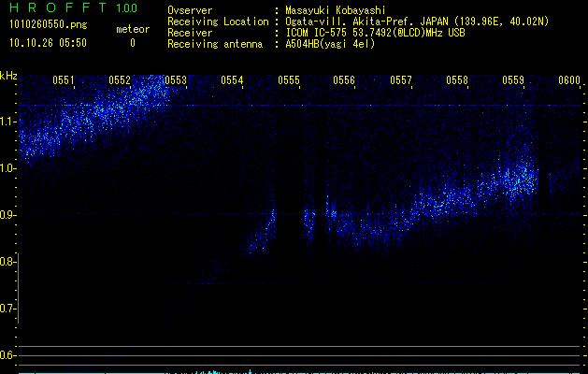Select the filename 1010260550.png

(x=49, y=25)
